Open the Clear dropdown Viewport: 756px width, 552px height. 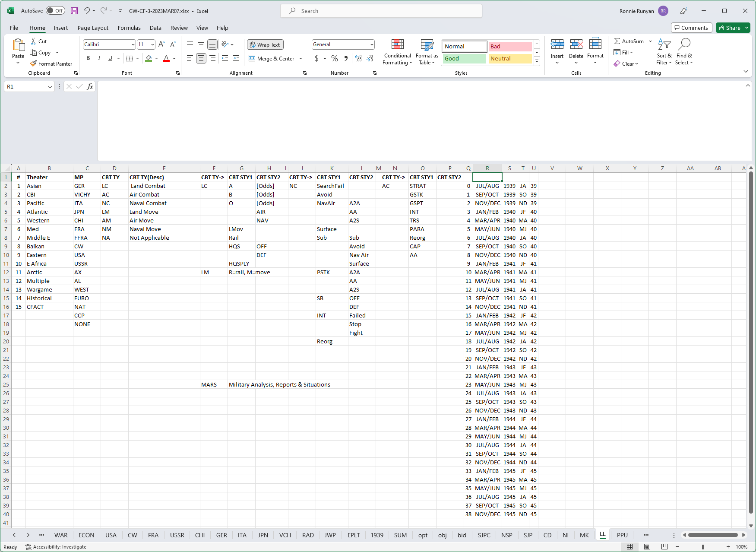point(626,64)
